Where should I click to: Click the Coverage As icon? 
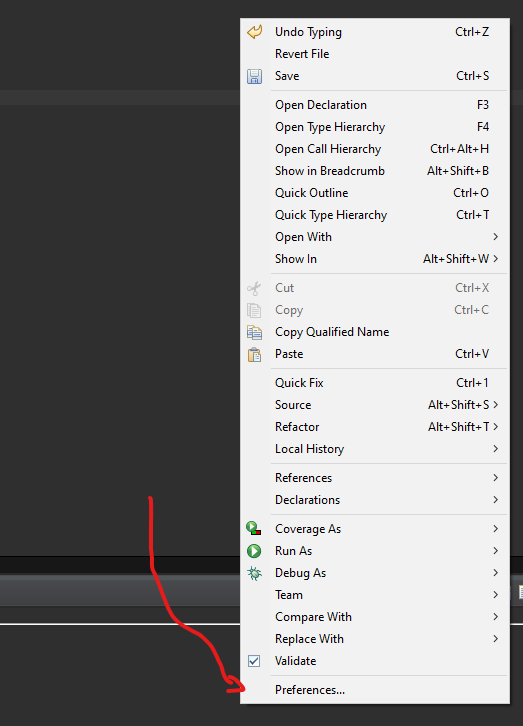(x=254, y=529)
